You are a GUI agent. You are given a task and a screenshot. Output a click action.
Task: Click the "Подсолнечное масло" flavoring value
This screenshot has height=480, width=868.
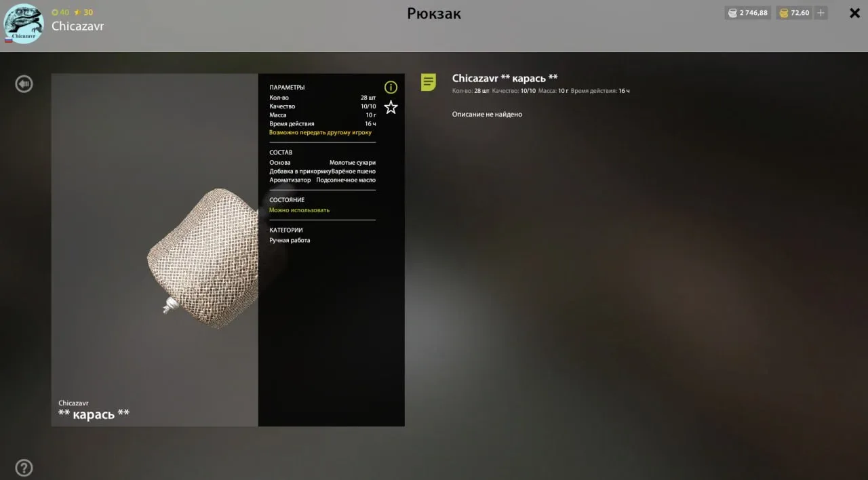346,180
